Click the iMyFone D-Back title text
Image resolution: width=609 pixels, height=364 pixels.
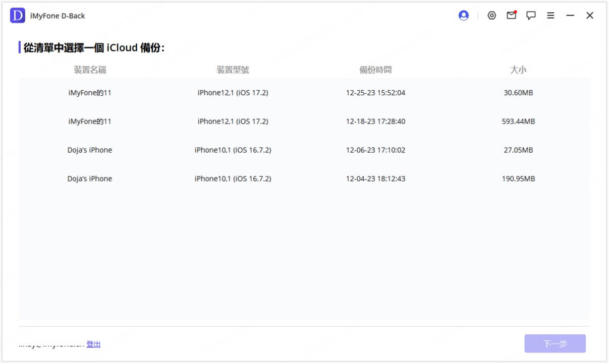click(58, 16)
